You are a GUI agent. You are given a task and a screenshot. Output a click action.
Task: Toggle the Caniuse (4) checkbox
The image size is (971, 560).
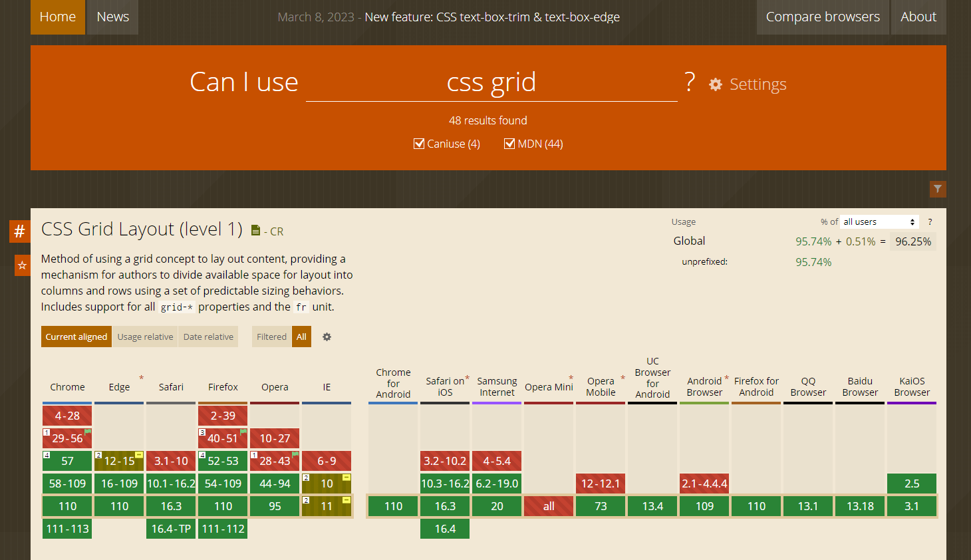[419, 144]
